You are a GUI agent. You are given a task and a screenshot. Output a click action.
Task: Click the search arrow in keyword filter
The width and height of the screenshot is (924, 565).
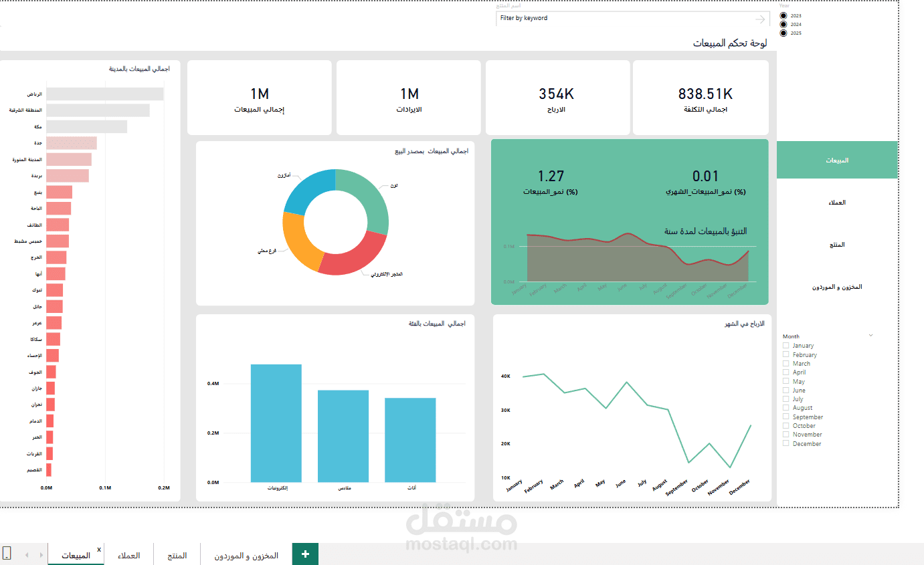tap(760, 19)
